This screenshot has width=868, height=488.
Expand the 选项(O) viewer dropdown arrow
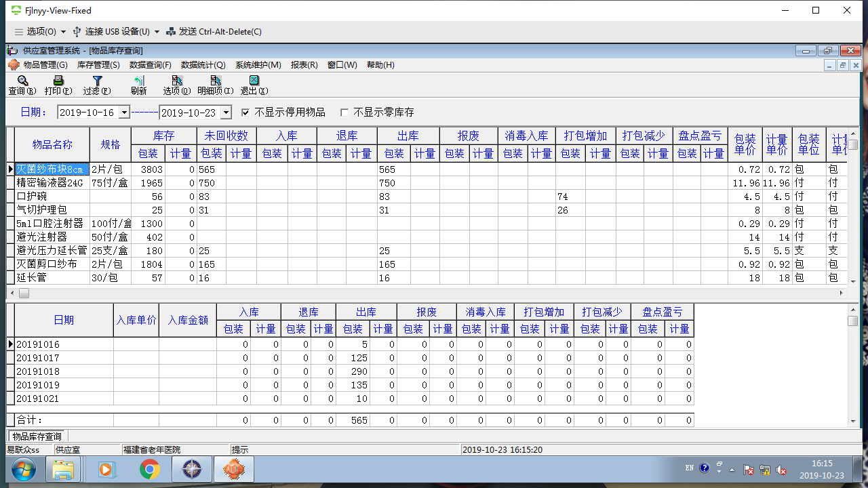[63, 32]
